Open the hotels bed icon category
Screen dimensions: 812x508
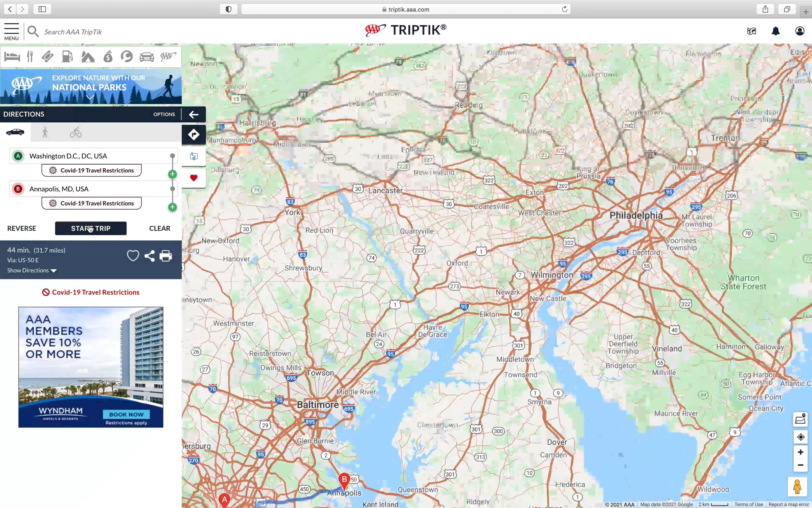tap(12, 57)
